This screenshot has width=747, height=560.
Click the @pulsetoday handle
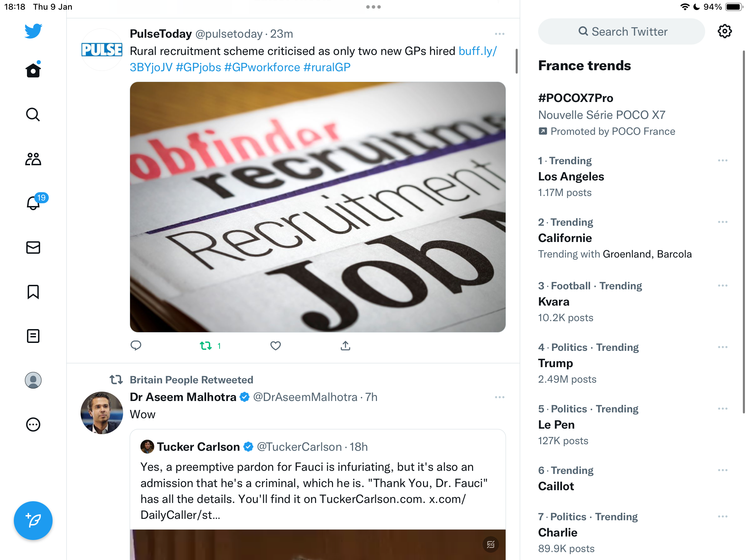click(x=229, y=34)
